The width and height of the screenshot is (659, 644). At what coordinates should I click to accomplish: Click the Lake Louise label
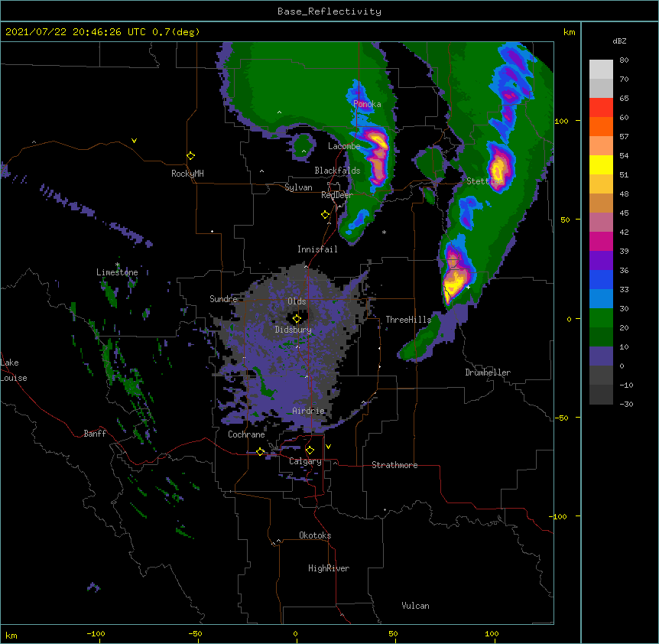(x=14, y=370)
